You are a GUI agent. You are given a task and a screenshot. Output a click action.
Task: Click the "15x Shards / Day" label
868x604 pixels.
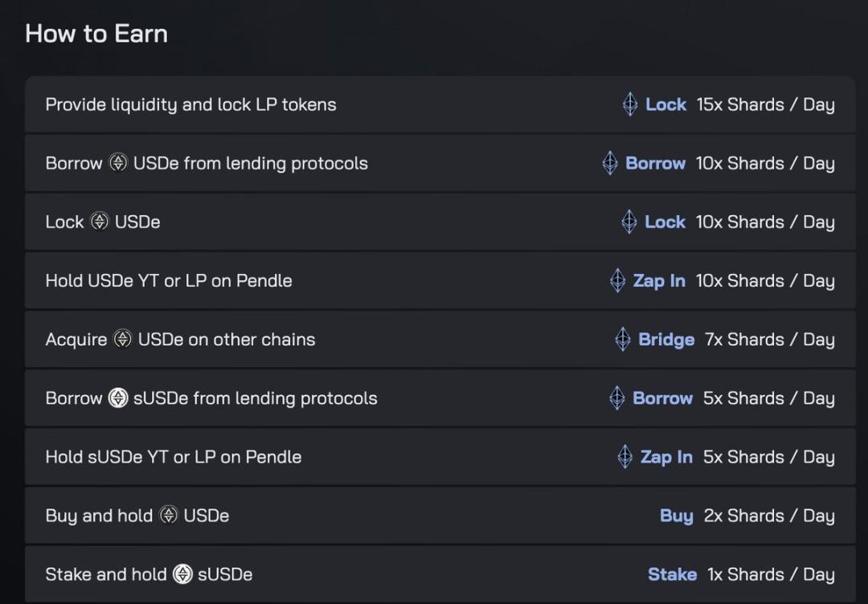[x=765, y=104]
